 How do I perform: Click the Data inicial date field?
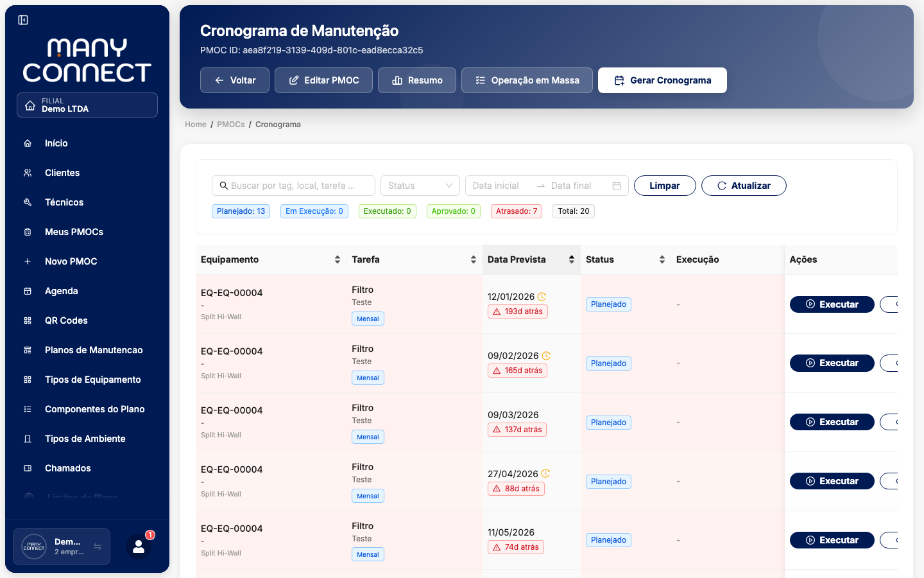(499, 186)
